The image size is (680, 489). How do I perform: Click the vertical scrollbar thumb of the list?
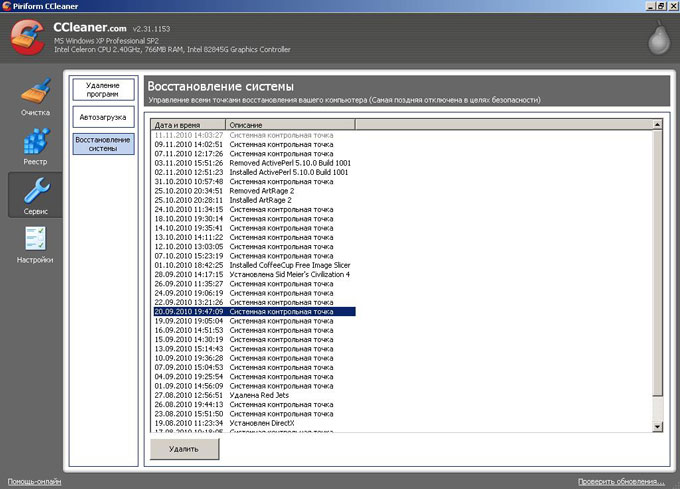coord(657,263)
